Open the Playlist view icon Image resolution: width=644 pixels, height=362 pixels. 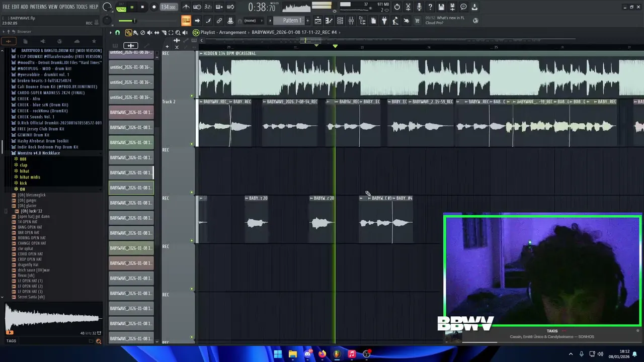318,21
